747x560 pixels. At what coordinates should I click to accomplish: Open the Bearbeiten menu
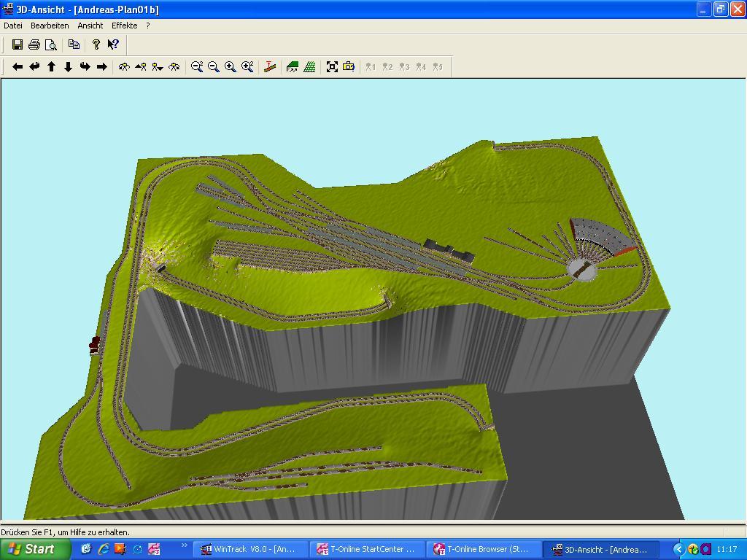50,26
